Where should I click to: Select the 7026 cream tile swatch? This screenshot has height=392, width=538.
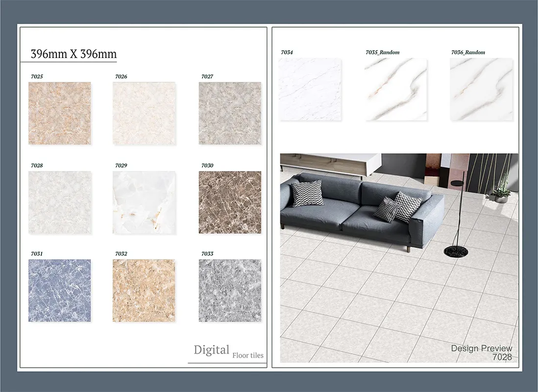coord(144,113)
